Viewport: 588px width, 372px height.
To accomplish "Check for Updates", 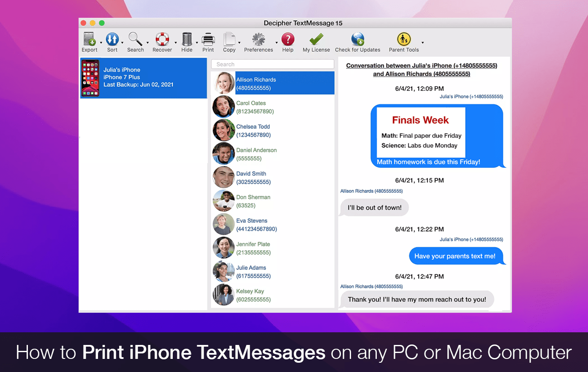I will pos(357,41).
